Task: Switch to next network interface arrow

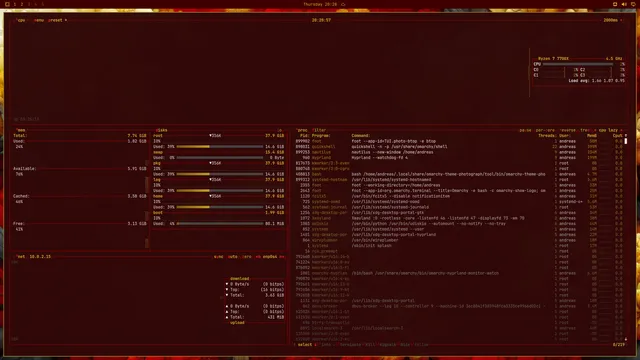Action: [x=282, y=257]
